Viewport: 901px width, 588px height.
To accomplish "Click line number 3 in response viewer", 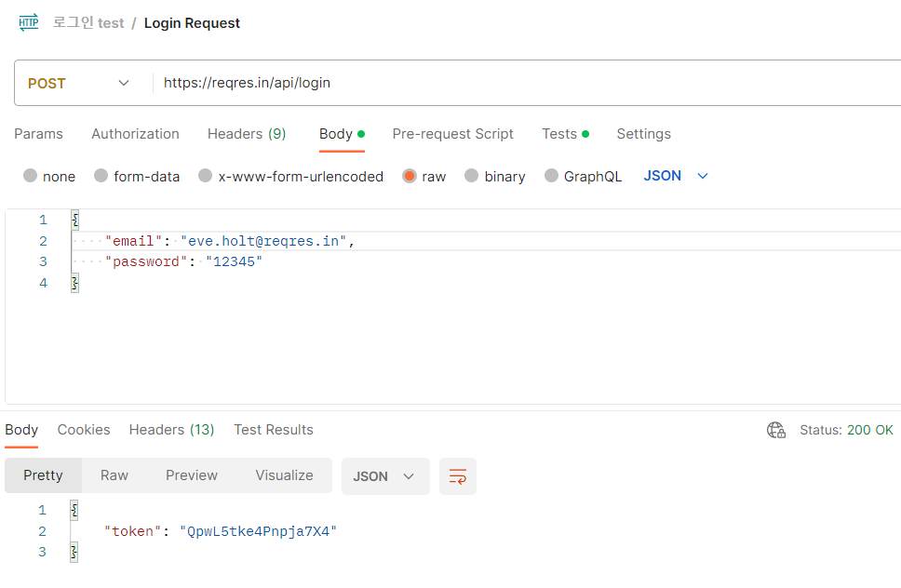I will click(x=42, y=553).
